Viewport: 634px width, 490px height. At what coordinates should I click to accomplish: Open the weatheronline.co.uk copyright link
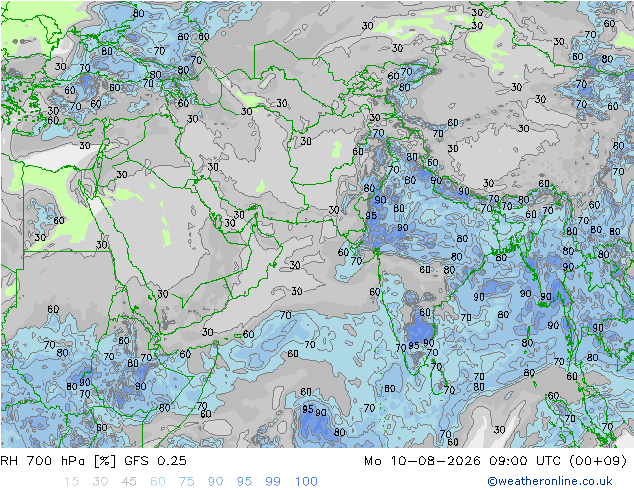[550, 481]
